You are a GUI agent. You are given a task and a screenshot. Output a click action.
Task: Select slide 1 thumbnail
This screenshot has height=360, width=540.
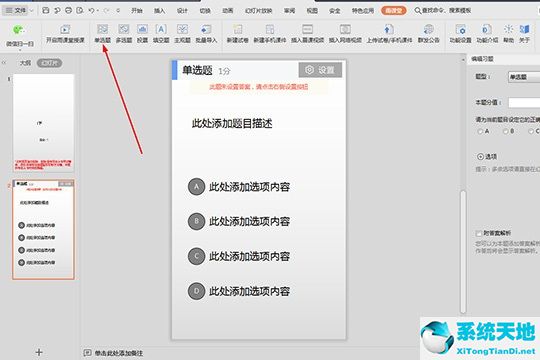point(43,123)
